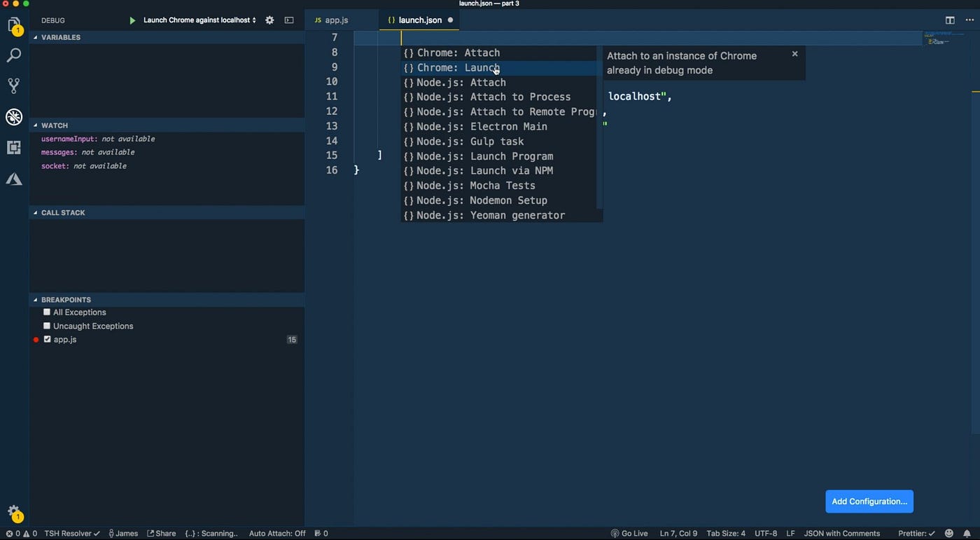Open the Azure view in the activity bar
Viewport: 980px width, 540px height.
pos(14,179)
